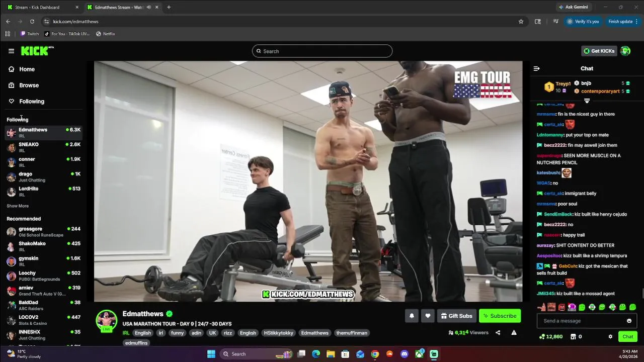Bookmark this page with star
Image resolution: width=644 pixels, height=362 pixels.
click(x=521, y=21)
